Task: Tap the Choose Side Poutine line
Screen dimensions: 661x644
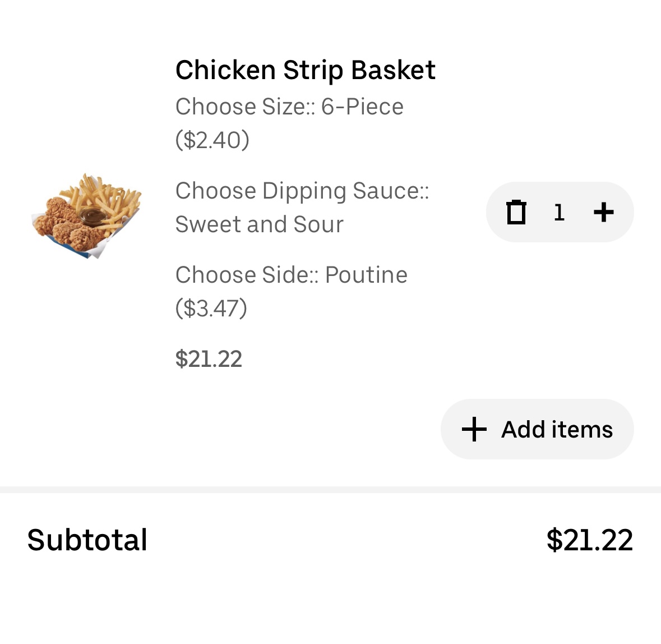Action: coord(291,275)
